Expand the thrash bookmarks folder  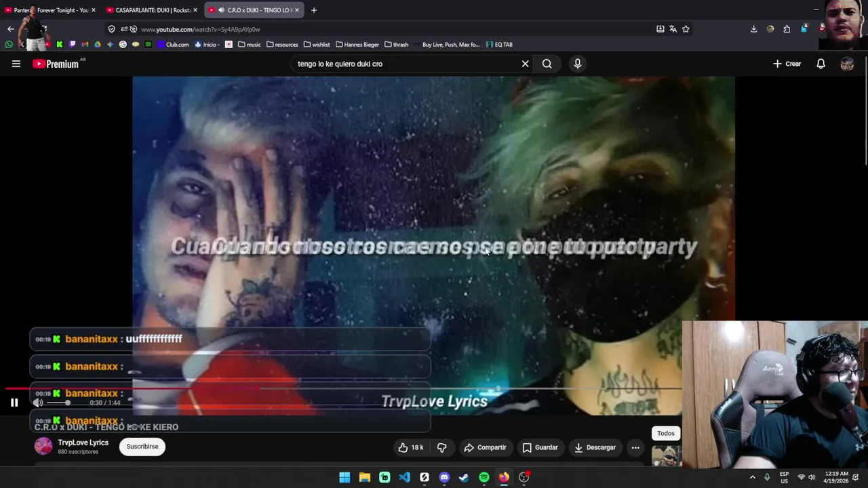click(x=396, y=45)
